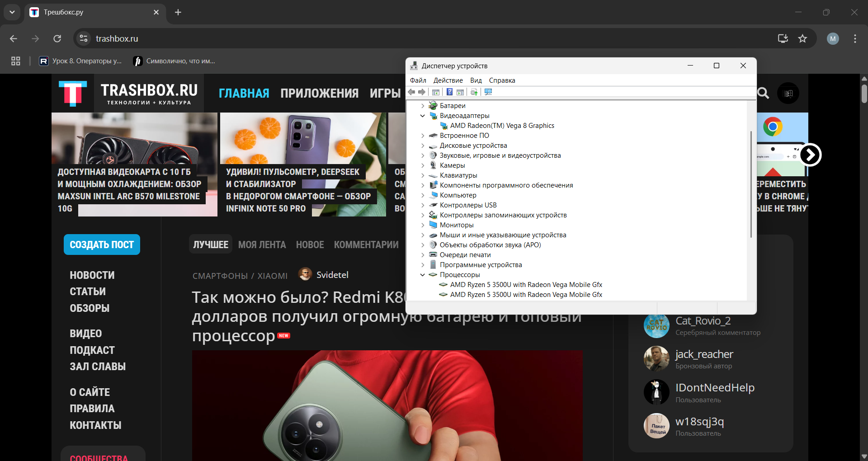This screenshot has height=461, width=868.
Task: Open НОВОСТИ in left sidebar
Action: tap(92, 275)
